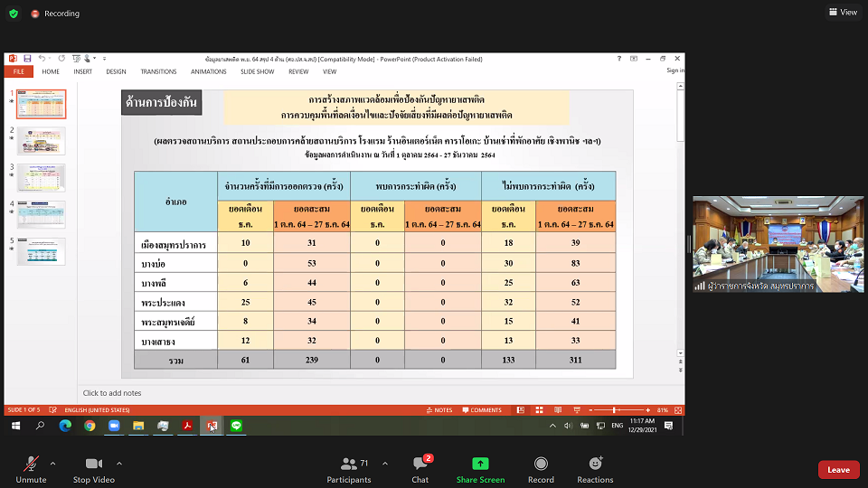Click the zoom out minus button
The image size is (868, 488).
coord(590,410)
